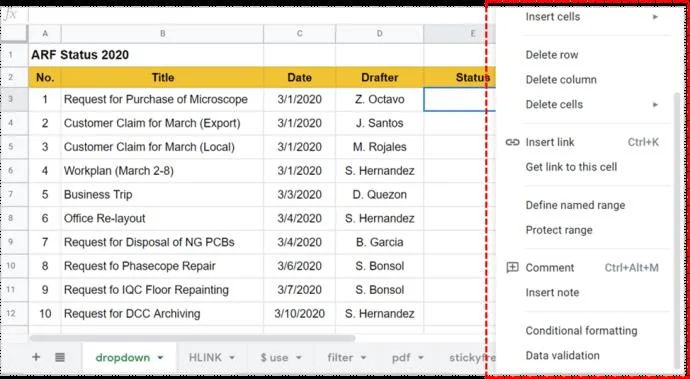Click Workplan (March 2-8) cell

162,171
